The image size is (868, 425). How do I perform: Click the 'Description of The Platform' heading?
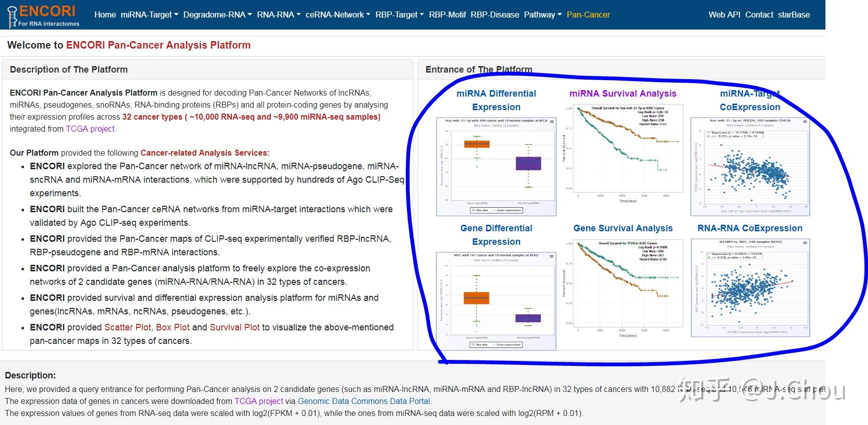(x=69, y=70)
